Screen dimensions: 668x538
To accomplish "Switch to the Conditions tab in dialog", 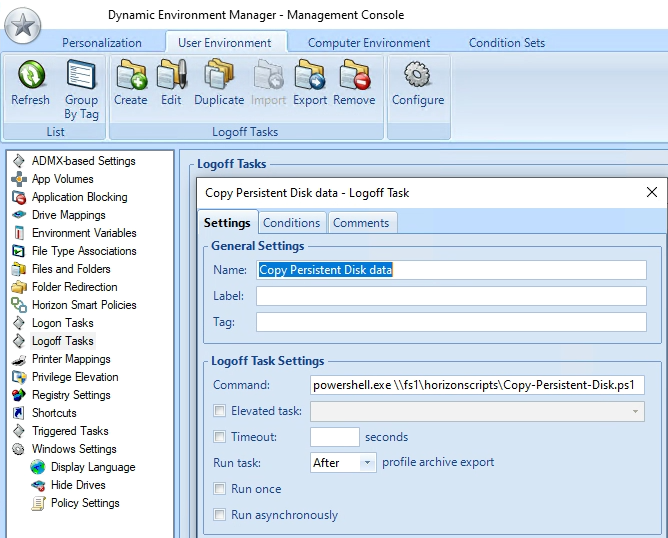I will coord(292,223).
